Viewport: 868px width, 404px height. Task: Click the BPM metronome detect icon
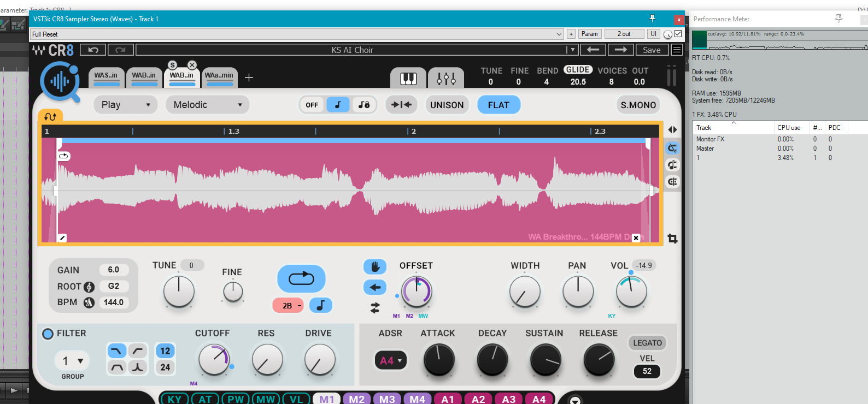pos(89,302)
